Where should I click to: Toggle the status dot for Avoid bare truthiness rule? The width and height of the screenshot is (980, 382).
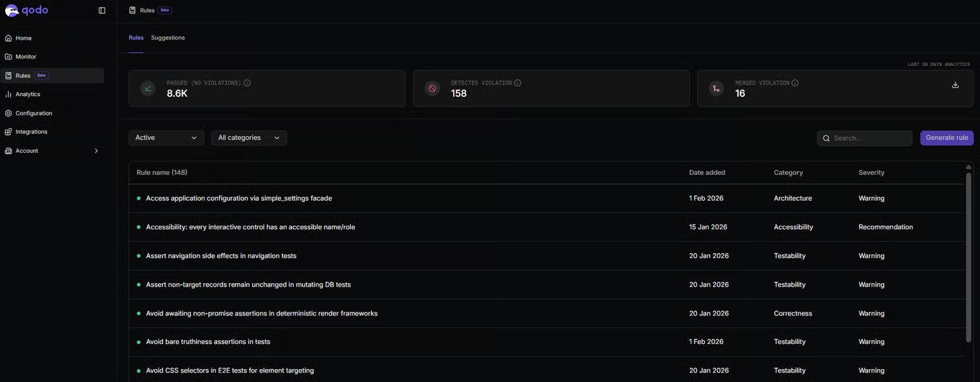(139, 341)
